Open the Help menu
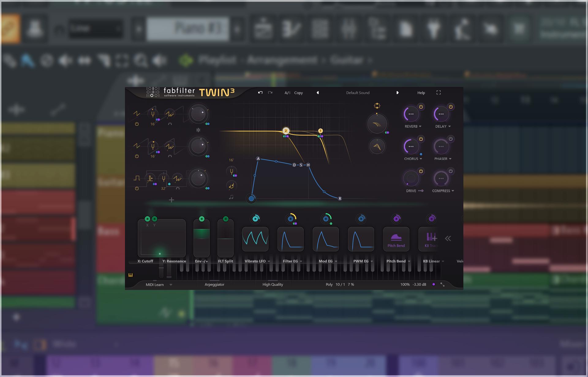 pos(421,93)
